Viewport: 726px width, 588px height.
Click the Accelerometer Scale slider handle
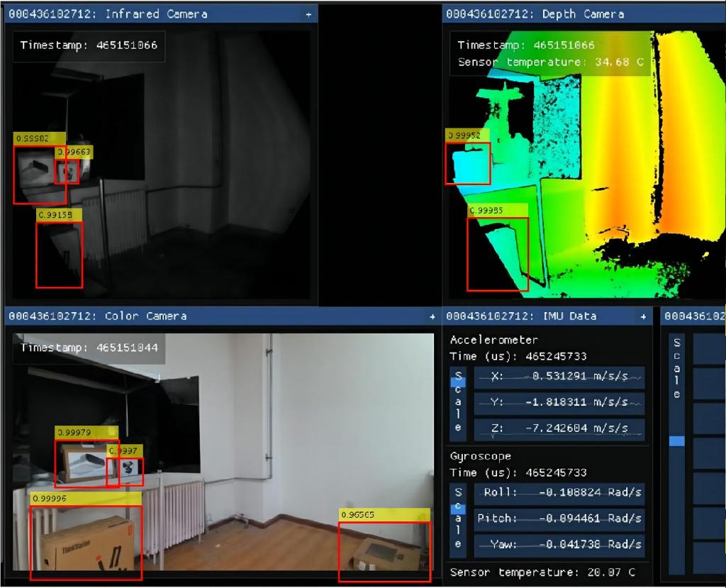pos(458,382)
